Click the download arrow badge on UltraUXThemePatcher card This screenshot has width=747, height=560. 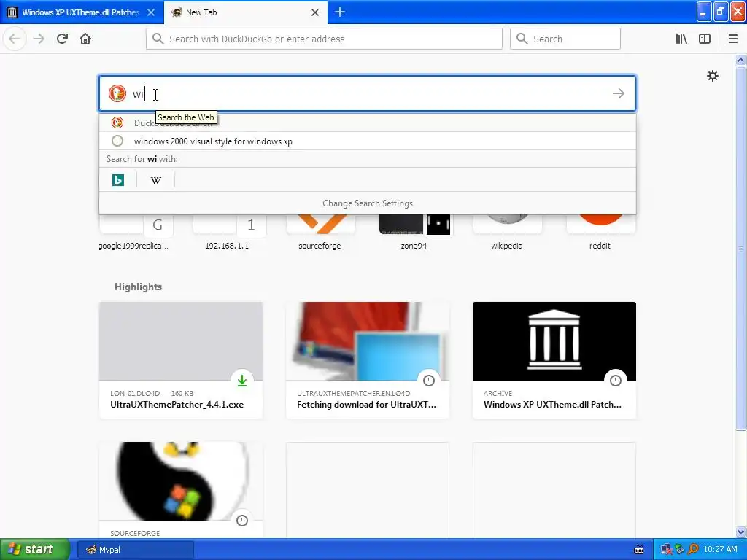[x=242, y=380]
